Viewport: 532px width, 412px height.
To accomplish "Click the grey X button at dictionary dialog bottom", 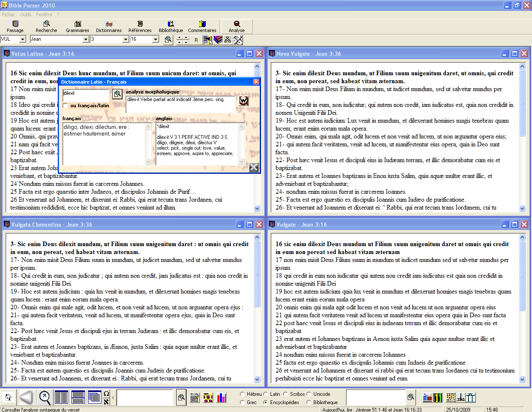I will coord(254,167).
